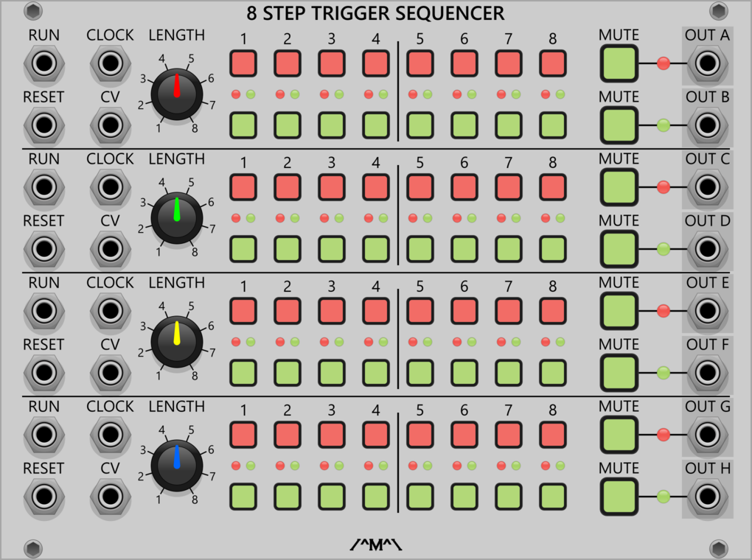The height and width of the screenshot is (560, 752).
Task: Click the green status LED beside OUT B
Action: pos(664,125)
